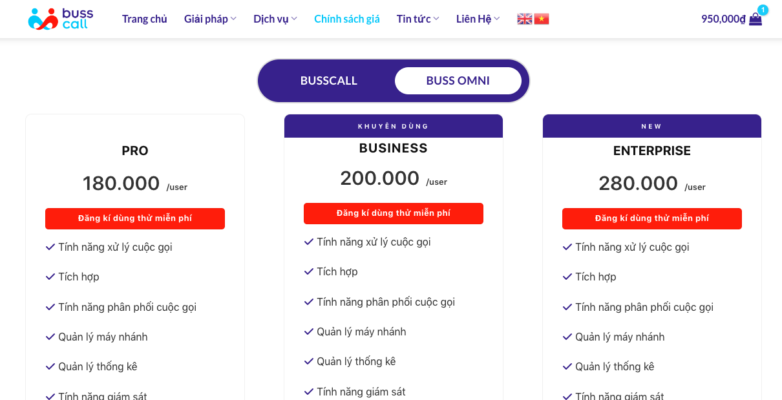The height and width of the screenshot is (400, 782).
Task: Register free trial for ENTERPRISE plan
Action: [x=652, y=218]
